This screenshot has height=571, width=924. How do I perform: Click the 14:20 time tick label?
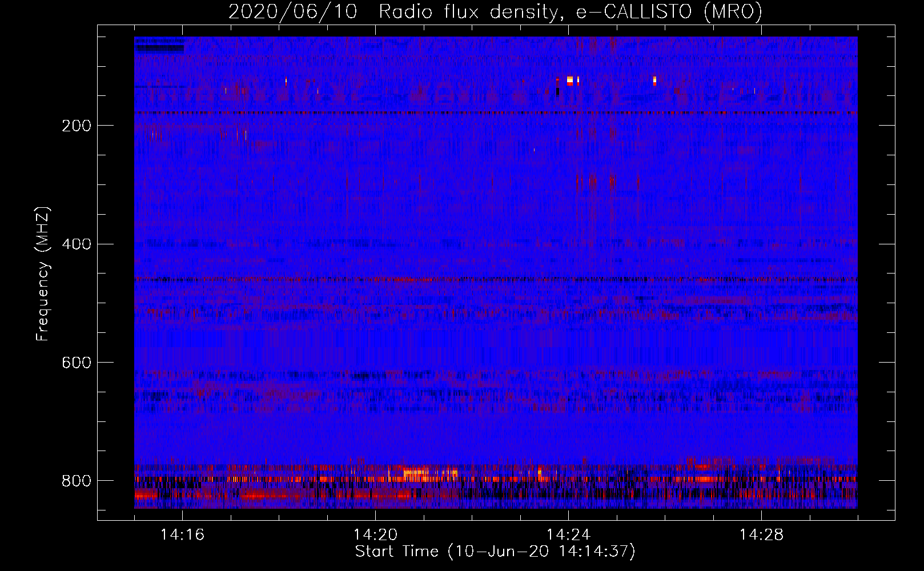[x=375, y=535]
